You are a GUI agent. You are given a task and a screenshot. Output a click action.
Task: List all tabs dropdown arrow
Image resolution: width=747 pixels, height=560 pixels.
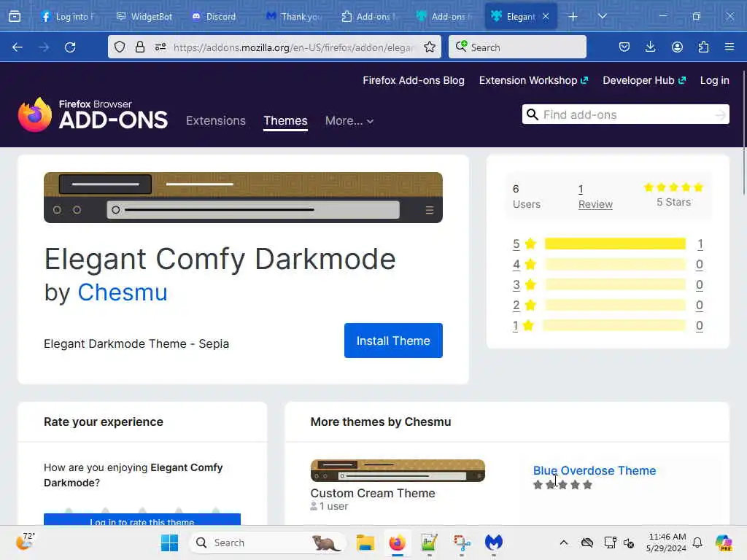603,16
